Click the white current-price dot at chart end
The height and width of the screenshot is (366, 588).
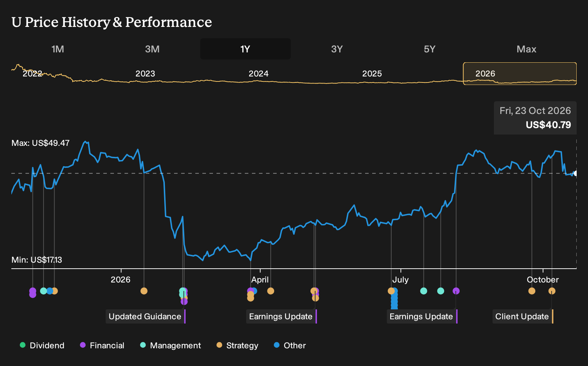pyautogui.click(x=576, y=173)
